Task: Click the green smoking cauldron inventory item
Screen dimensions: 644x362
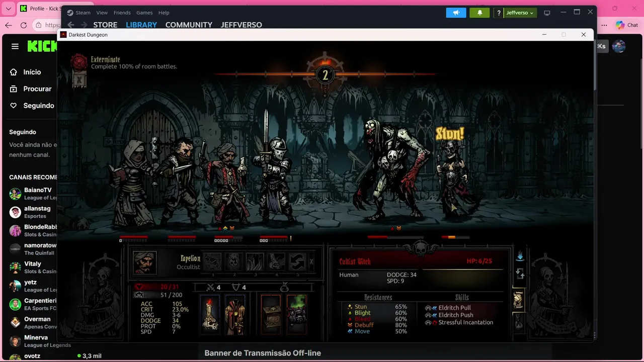Action: tap(296, 315)
